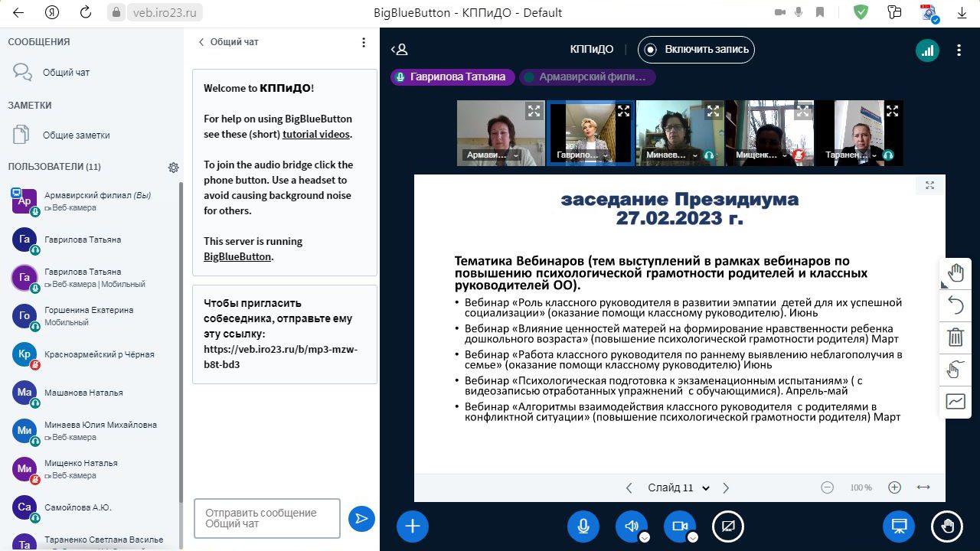Expand audio device options arrow

[645, 537]
